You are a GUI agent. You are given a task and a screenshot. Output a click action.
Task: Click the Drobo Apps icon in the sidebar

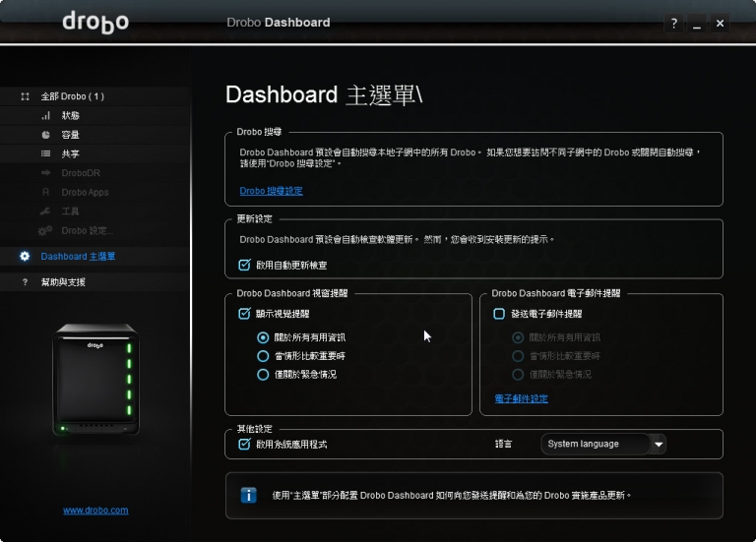(x=46, y=192)
